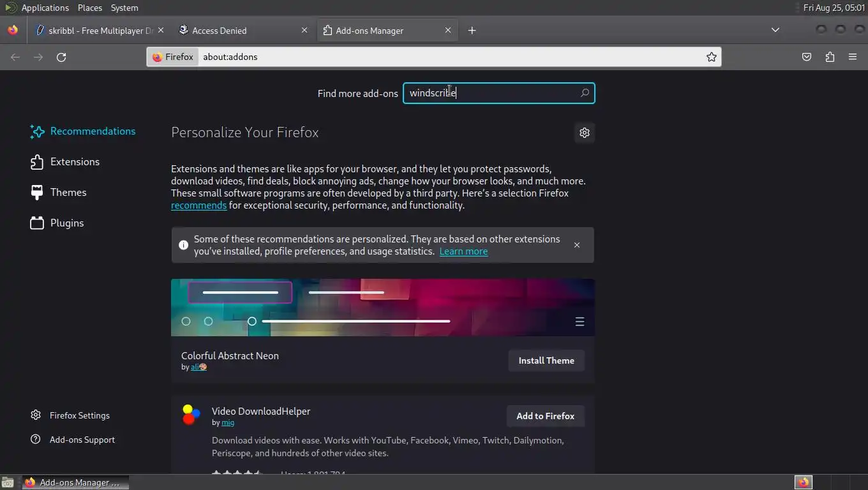
Task: Click the Firefox identity icon in URL bar
Action: [157, 57]
